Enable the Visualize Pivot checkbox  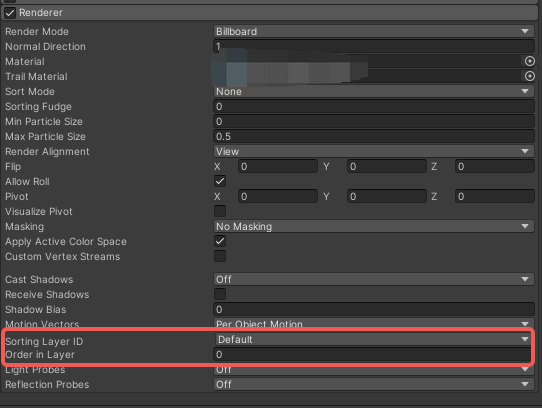click(220, 211)
